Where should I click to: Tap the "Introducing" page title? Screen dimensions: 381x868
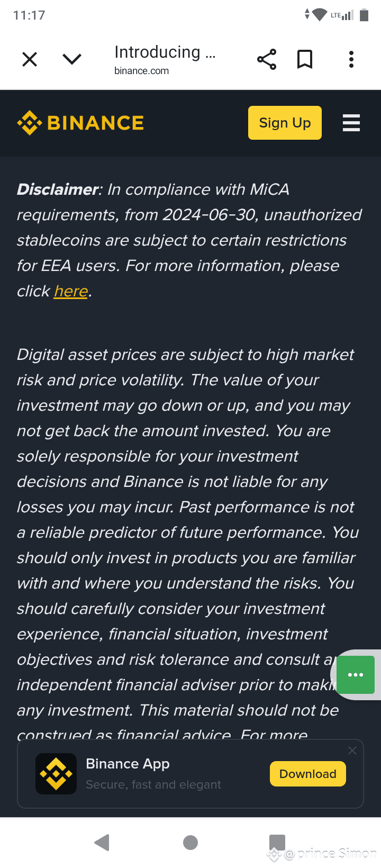pyautogui.click(x=165, y=52)
